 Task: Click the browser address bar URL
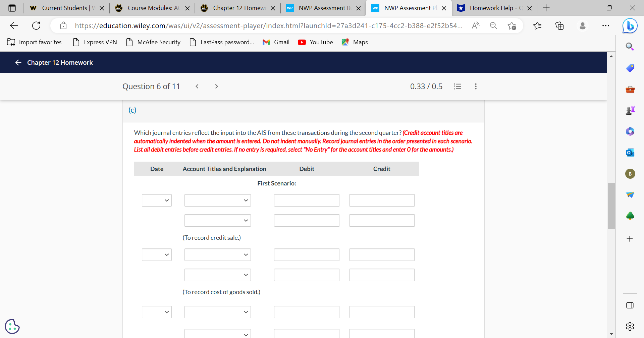coord(268,25)
